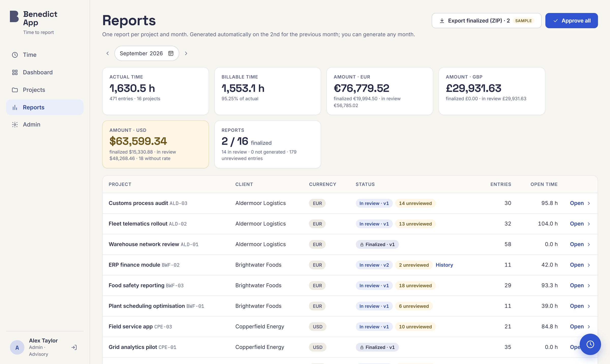Image resolution: width=610 pixels, height=364 pixels.
Task: Click the 14 unreviewed badge
Action: click(x=415, y=203)
